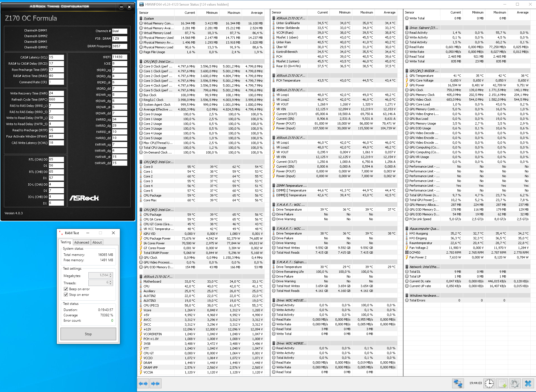536x392 pixels.
Task: Click the icon beside Aquacomputer Qua... header
Action: (x=407, y=229)
